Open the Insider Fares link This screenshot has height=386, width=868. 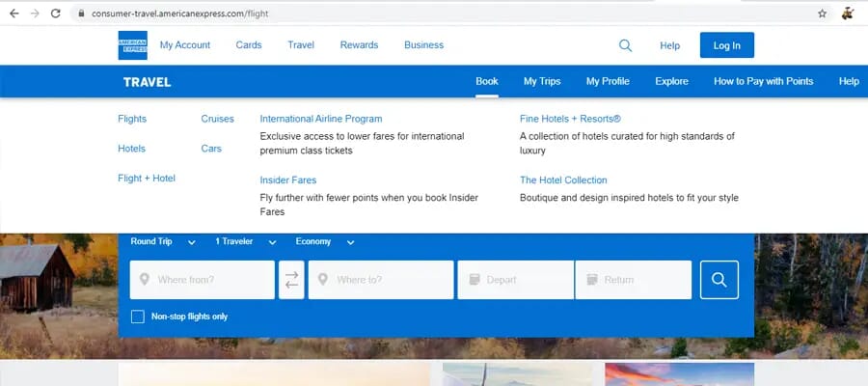click(287, 180)
